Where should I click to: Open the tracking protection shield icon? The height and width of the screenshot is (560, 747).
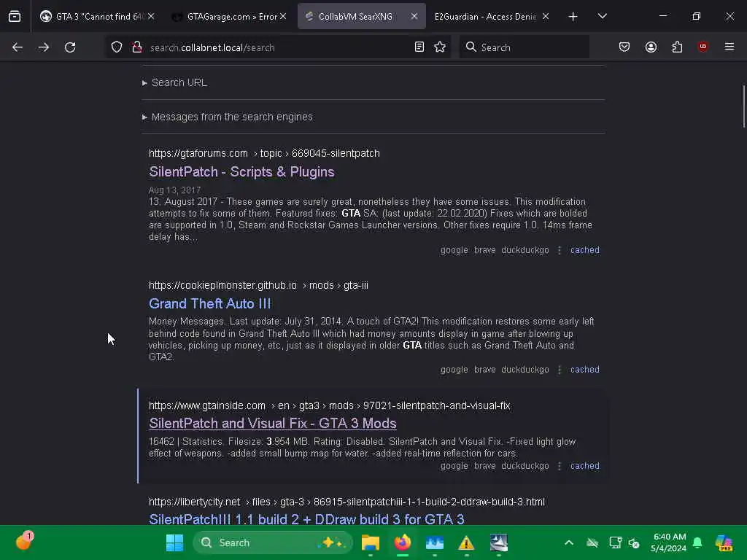pos(117,47)
